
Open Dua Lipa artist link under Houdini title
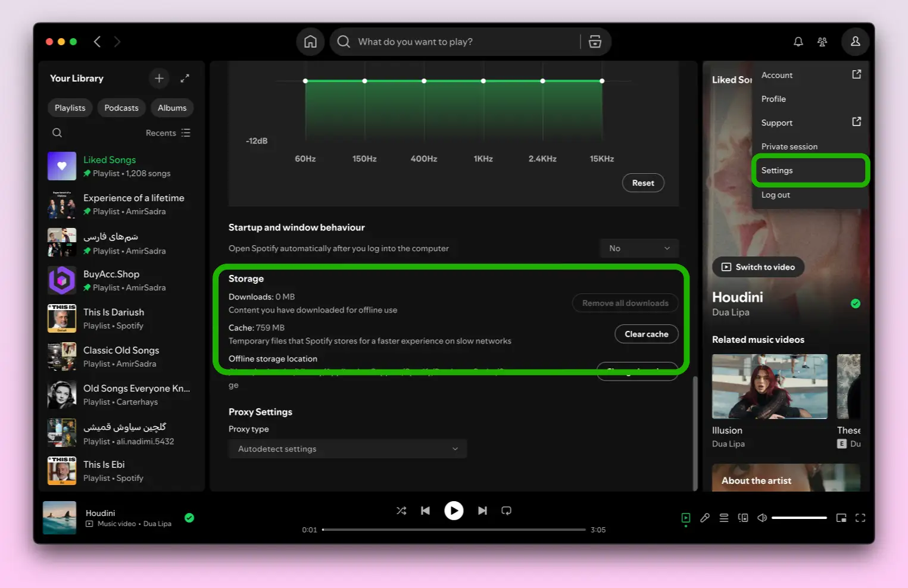point(731,312)
